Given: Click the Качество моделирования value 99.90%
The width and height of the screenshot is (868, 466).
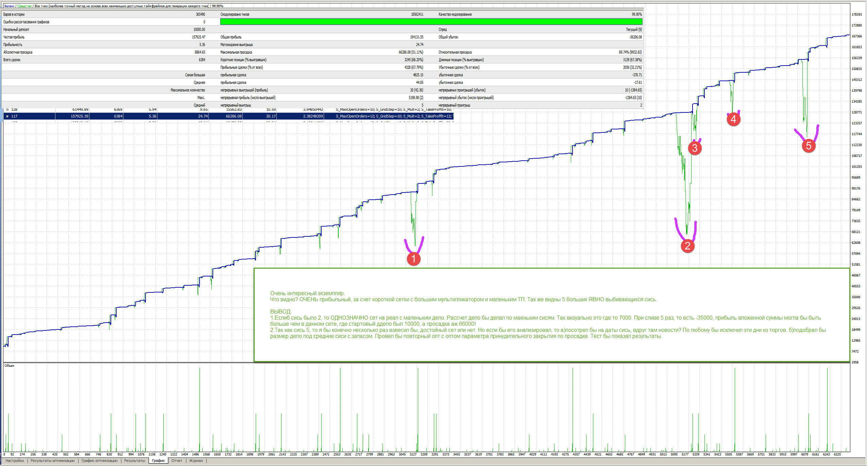Looking at the screenshot, I should [x=636, y=14].
